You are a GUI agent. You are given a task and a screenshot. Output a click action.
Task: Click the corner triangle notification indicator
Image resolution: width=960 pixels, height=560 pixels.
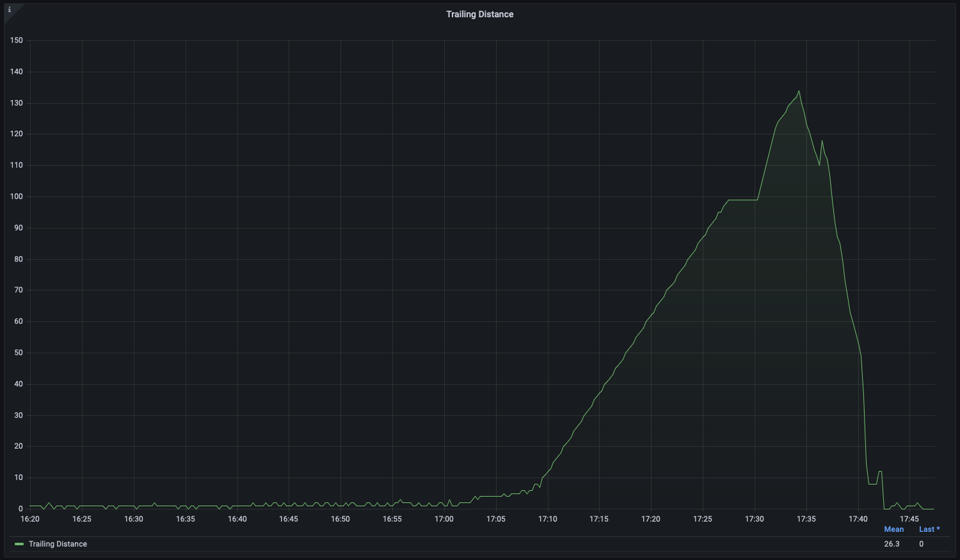click(10, 10)
